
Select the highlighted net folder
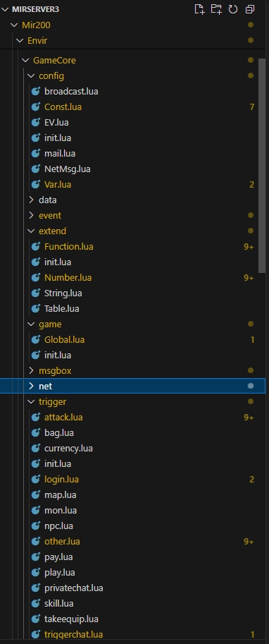point(133,386)
